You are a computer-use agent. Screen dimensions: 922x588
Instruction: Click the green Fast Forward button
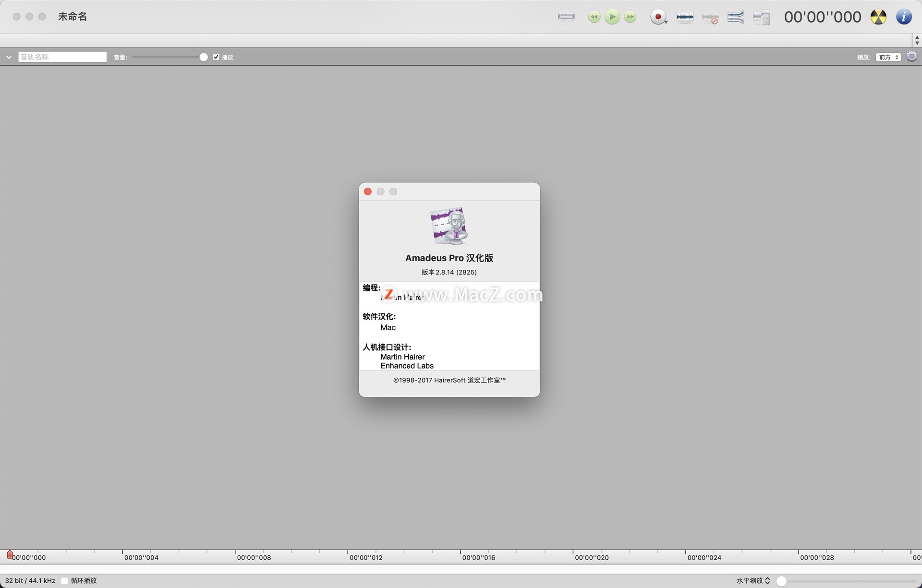pos(630,17)
